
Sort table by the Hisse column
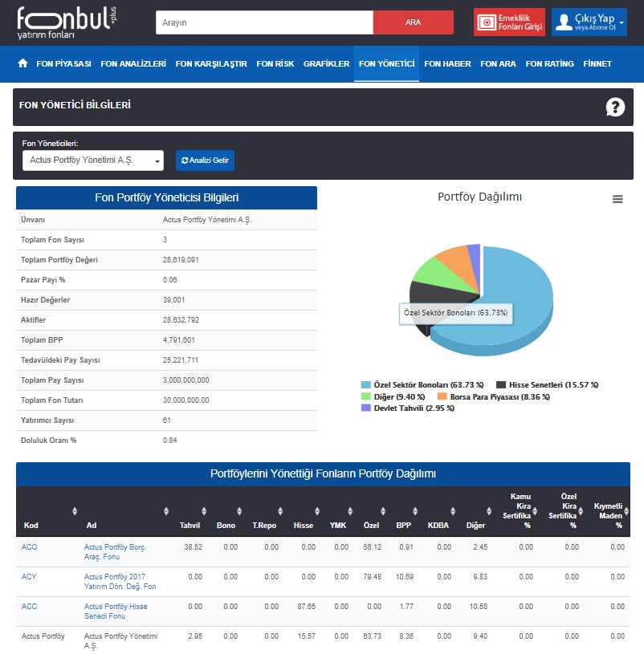(x=317, y=511)
